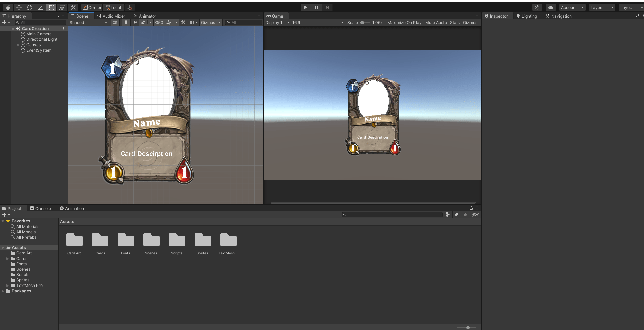Toggle Scene effects (skybox/fog) button

[143, 22]
